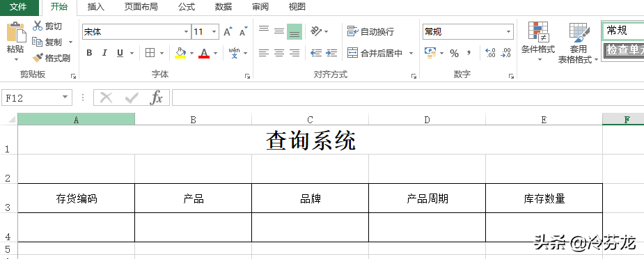
Task: Increase decimal places
Action: (x=490, y=53)
